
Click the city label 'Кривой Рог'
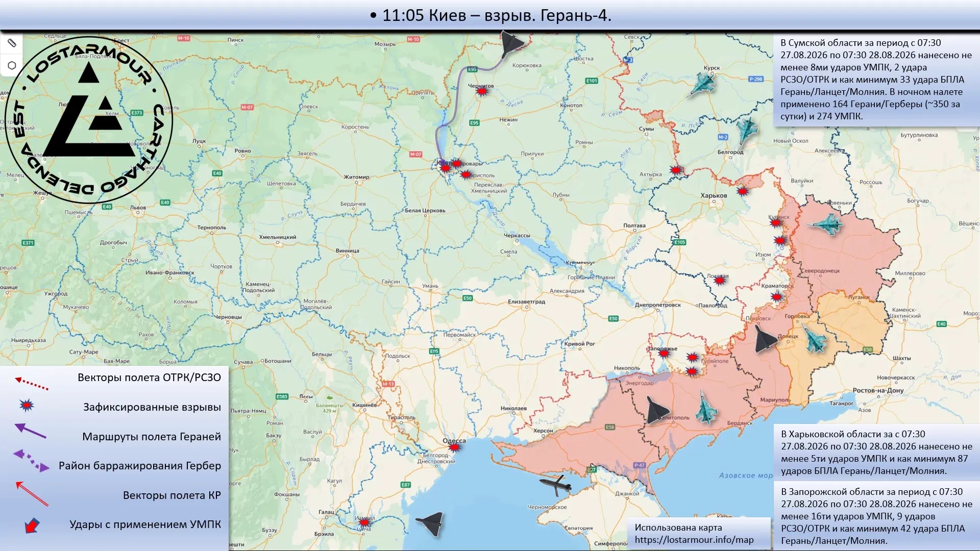click(x=579, y=344)
